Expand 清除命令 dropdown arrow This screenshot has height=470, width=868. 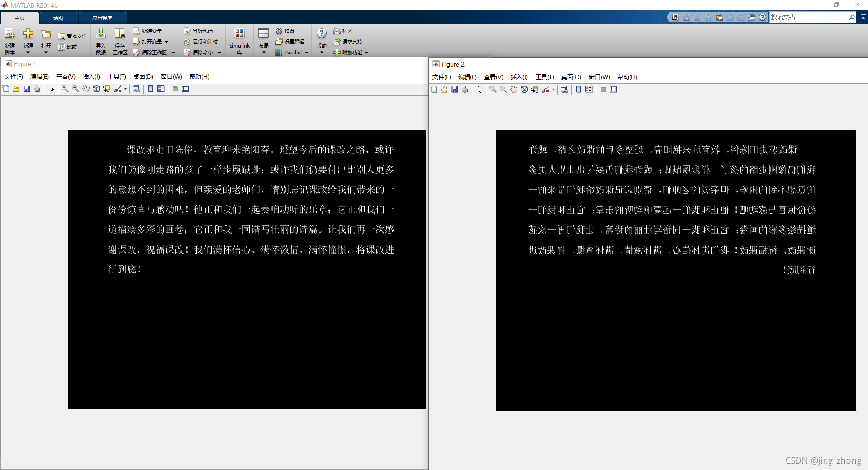(219, 53)
